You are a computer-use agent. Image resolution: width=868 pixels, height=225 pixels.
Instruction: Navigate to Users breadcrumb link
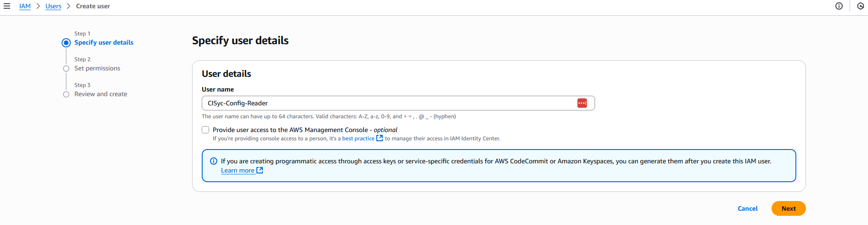coord(53,6)
